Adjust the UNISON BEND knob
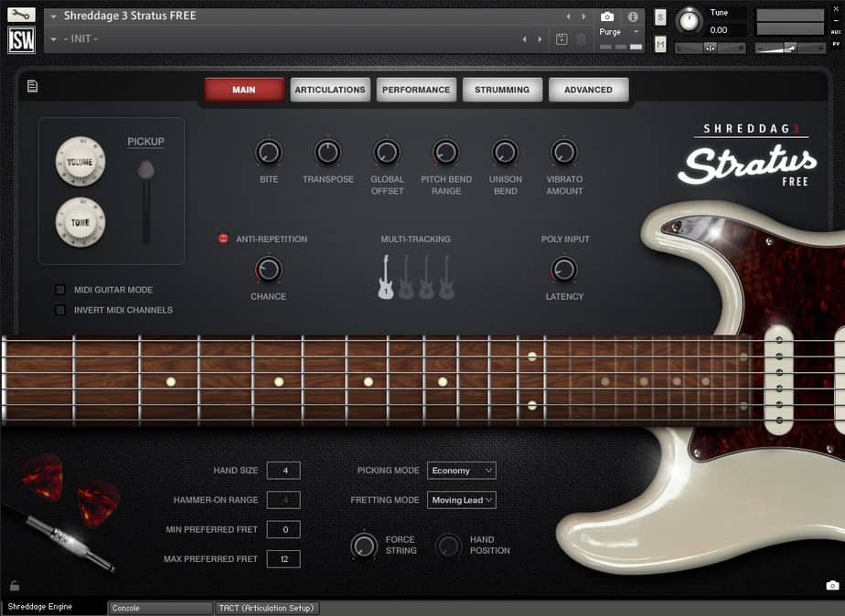 (x=506, y=153)
